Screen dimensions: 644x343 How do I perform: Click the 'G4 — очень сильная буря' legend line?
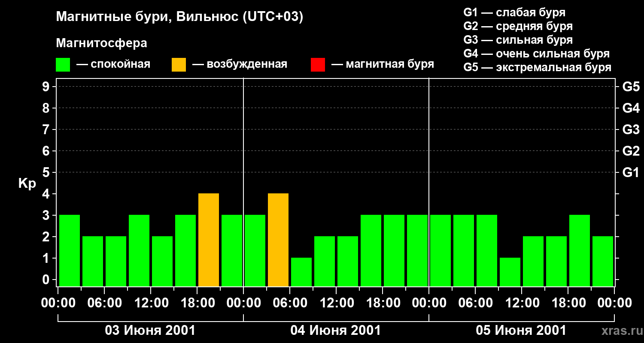[537, 54]
